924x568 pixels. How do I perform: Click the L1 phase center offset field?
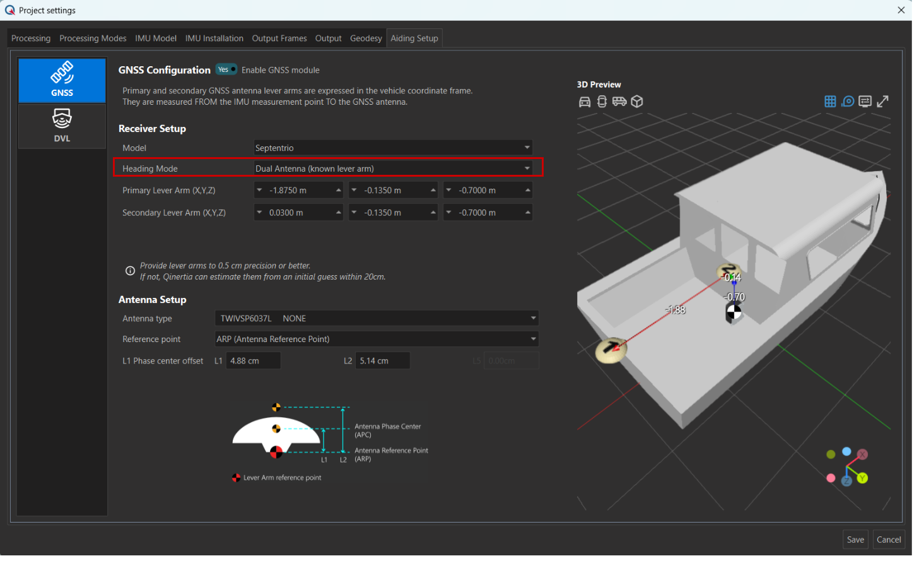[253, 361]
